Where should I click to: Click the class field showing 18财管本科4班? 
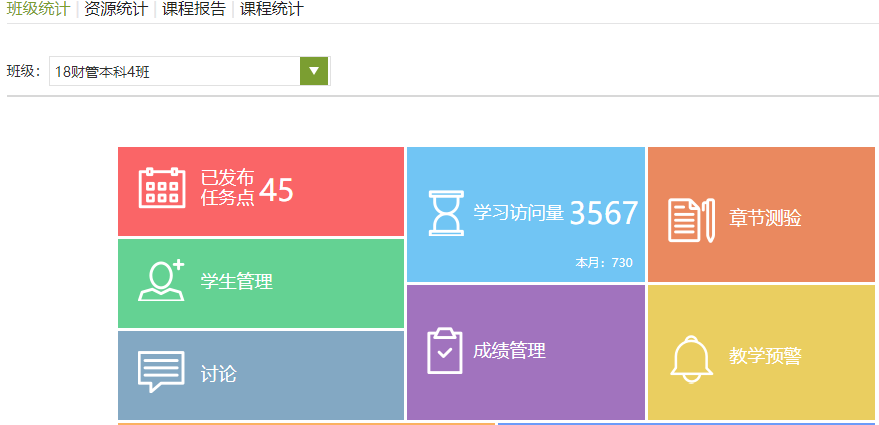[175, 71]
